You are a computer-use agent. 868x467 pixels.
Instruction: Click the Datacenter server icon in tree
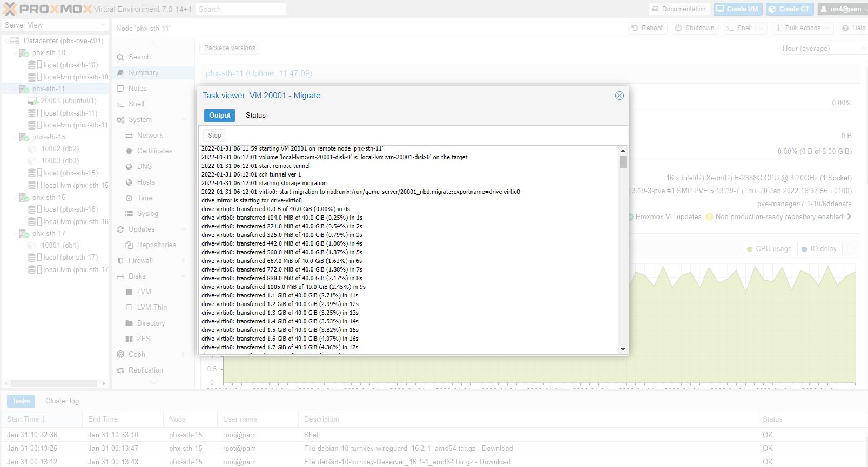coord(16,41)
